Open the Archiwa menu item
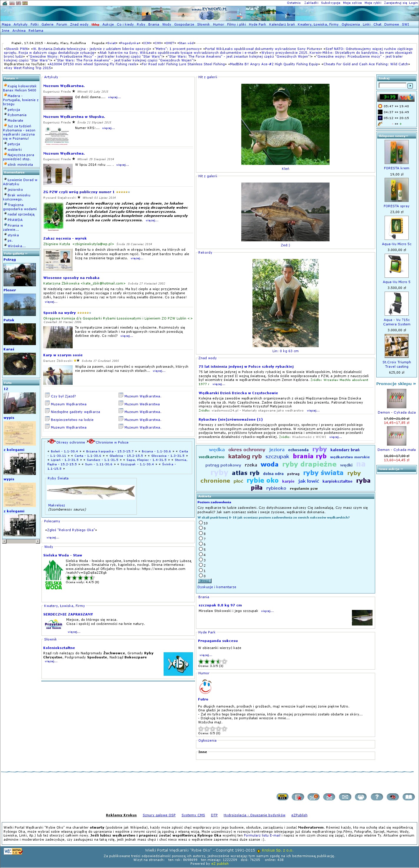This screenshot has width=419, height=868. tap(19, 31)
